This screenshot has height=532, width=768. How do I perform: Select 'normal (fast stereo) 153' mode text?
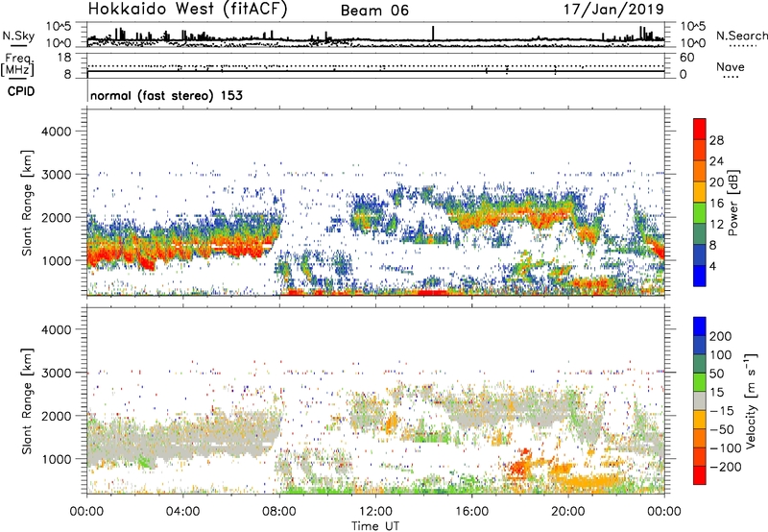click(166, 95)
